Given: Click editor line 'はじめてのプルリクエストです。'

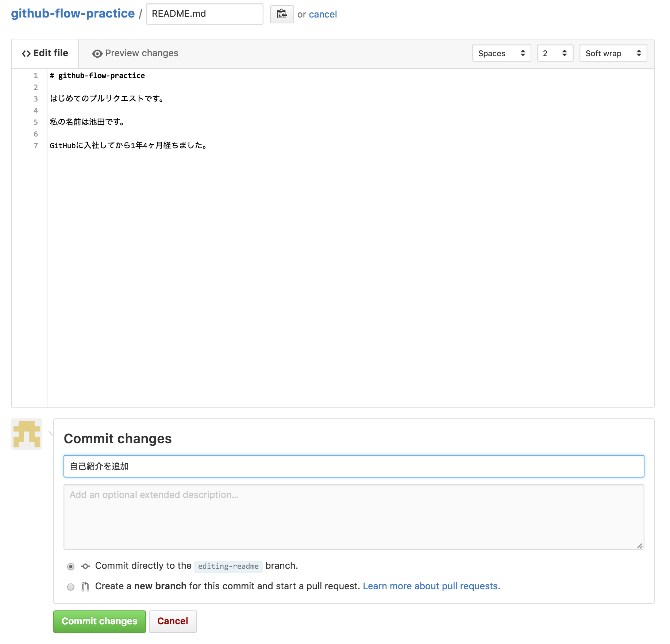Looking at the screenshot, I should pos(107,99).
